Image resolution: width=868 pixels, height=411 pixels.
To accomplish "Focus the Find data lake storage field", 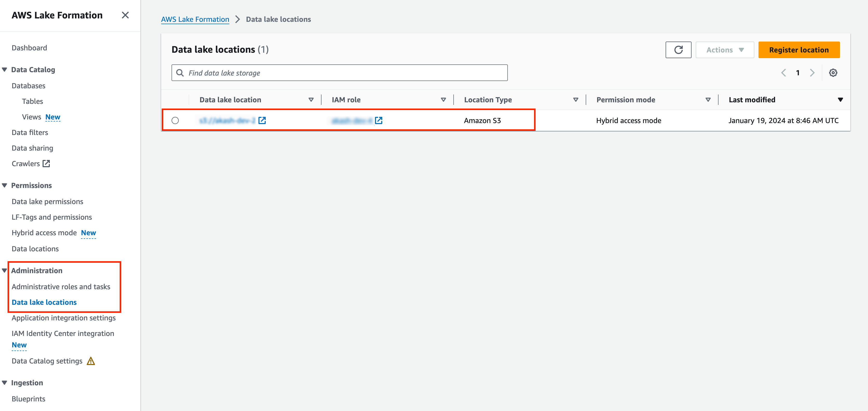I will pyautogui.click(x=339, y=73).
